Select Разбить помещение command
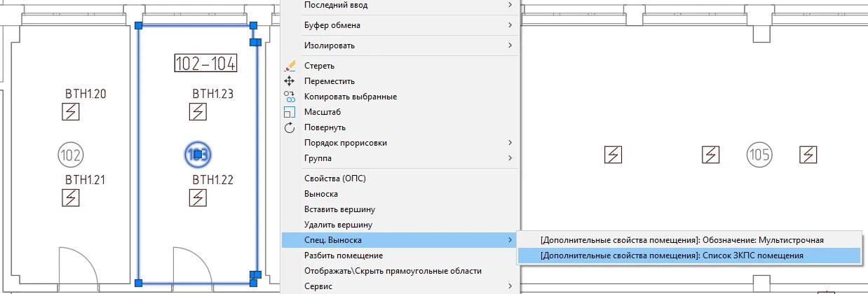The image size is (868, 294). [344, 255]
